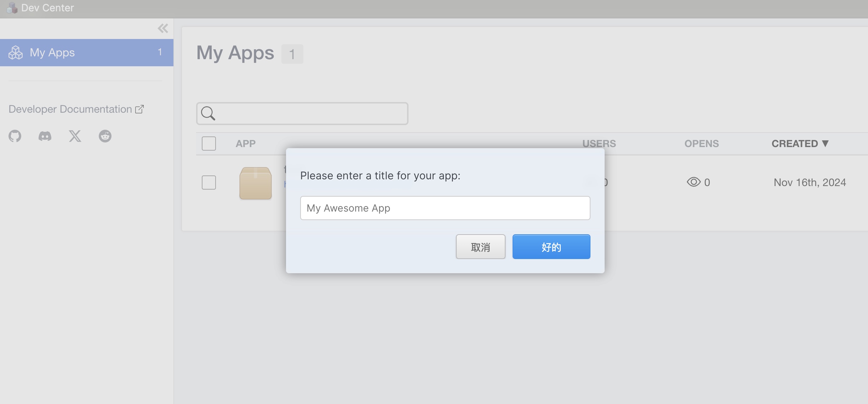Screen dimensions: 868x404
Task: Confirm with the 好的 button
Action: tap(551, 247)
